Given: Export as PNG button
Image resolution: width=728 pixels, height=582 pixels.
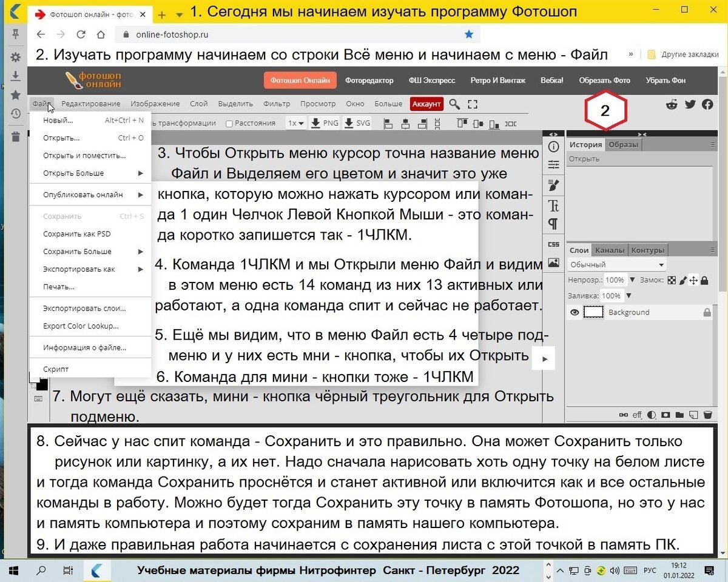Looking at the screenshot, I should tap(325, 123).
